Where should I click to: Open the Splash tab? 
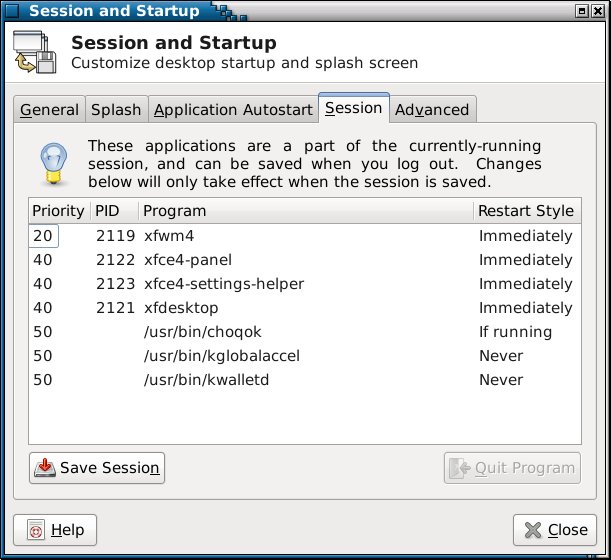click(x=117, y=110)
